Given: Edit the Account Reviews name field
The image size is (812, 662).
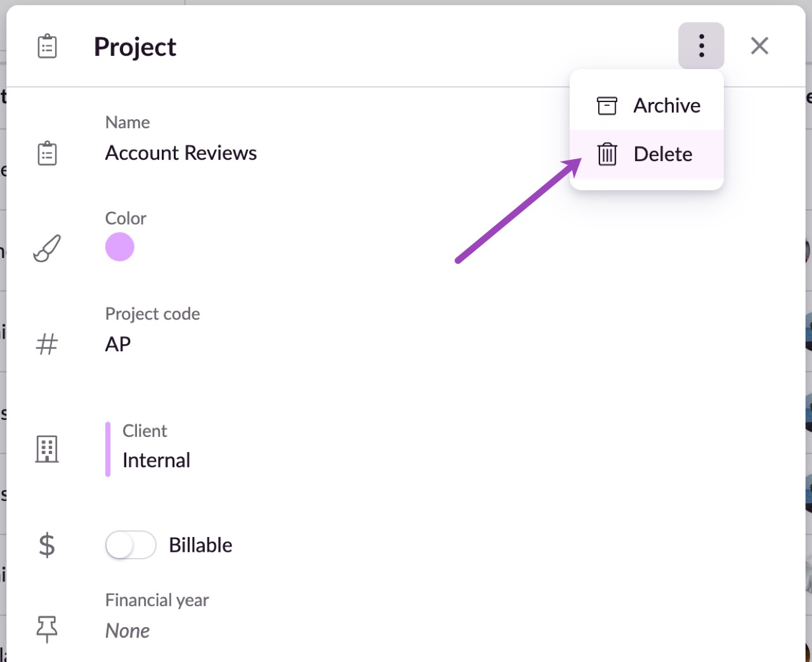Looking at the screenshot, I should point(181,153).
